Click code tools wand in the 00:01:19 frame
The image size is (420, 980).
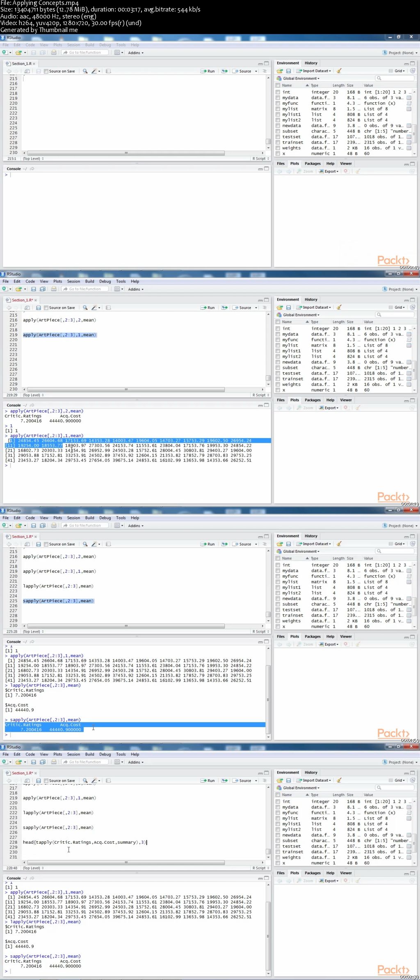[94, 308]
